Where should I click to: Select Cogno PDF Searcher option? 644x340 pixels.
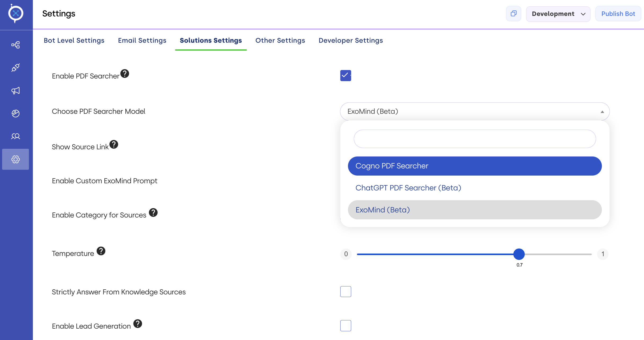coord(475,166)
